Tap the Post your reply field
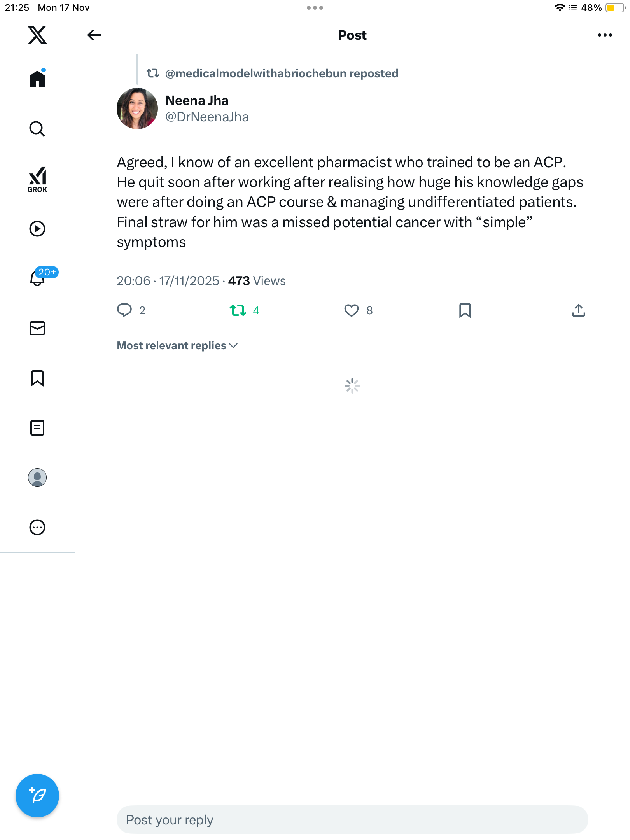The height and width of the screenshot is (840, 630). pyautogui.click(x=352, y=820)
